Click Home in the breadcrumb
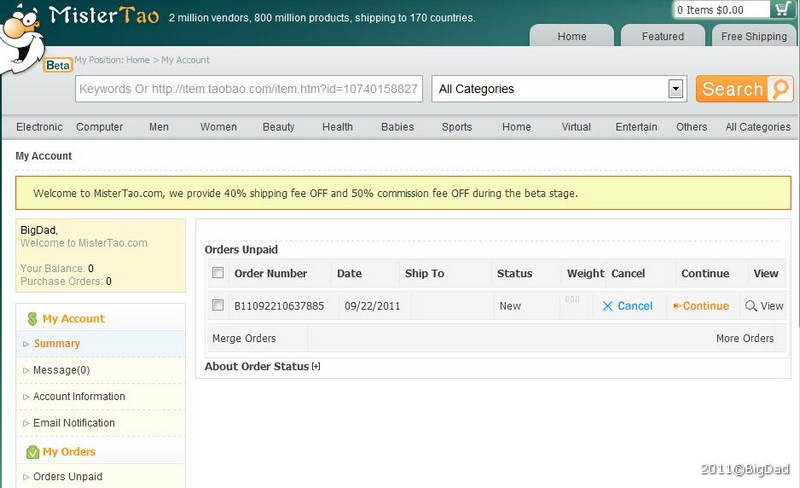This screenshot has width=800, height=488. (138, 60)
